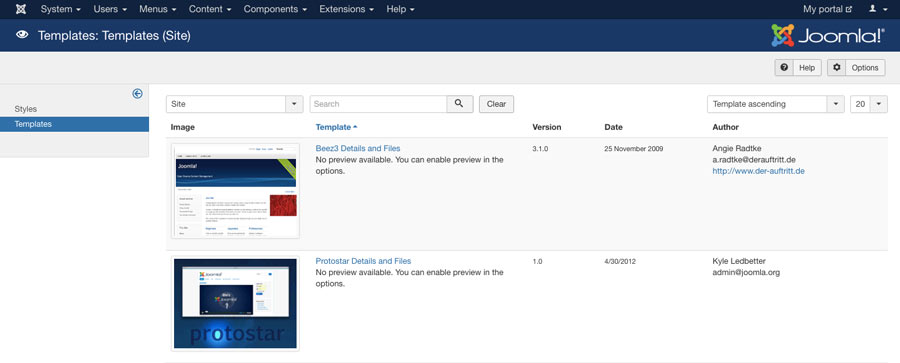
Task: Click the a.radtke@derauftritt.de email text
Action: pos(754,160)
